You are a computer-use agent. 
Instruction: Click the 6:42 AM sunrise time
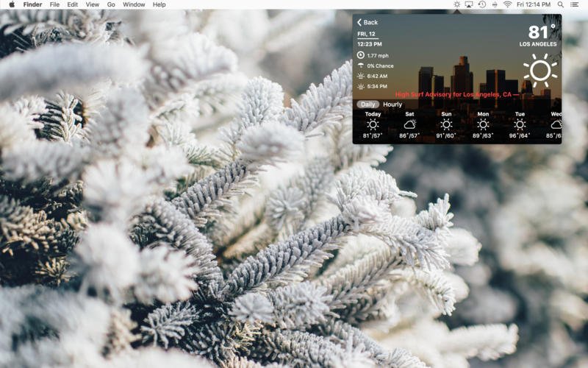pos(377,76)
